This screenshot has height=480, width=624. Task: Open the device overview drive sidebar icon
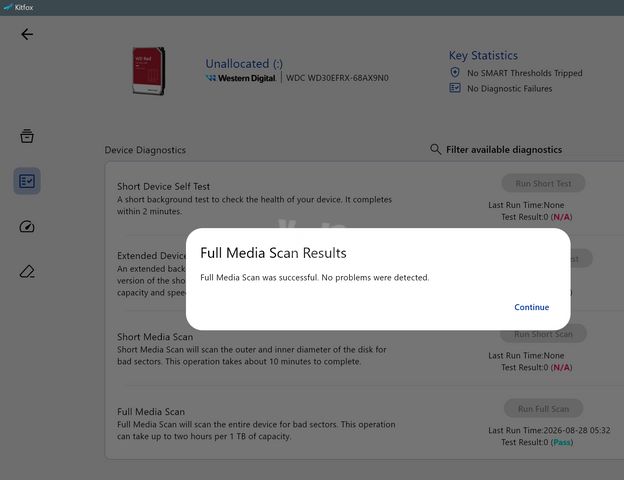27,136
